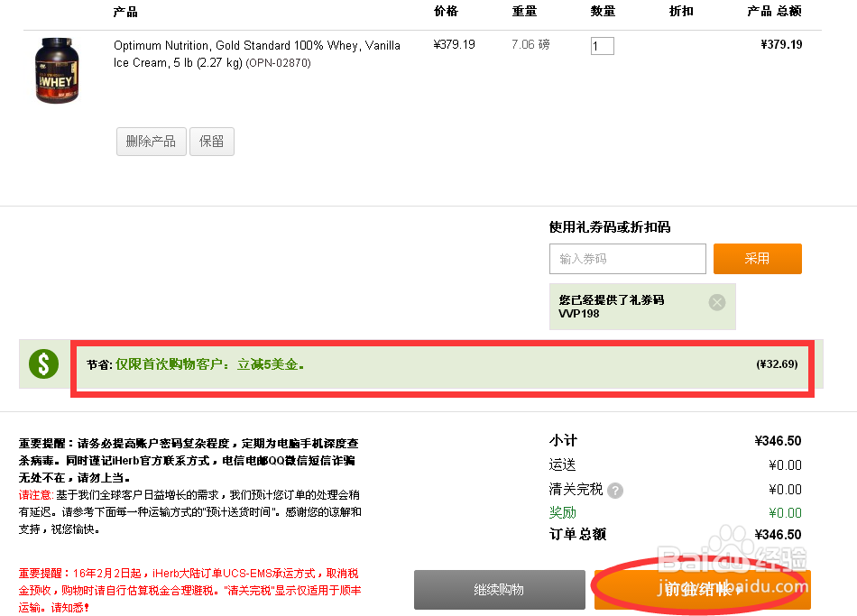
Task: Click the product code (OPN-02870)
Action: tap(278, 63)
